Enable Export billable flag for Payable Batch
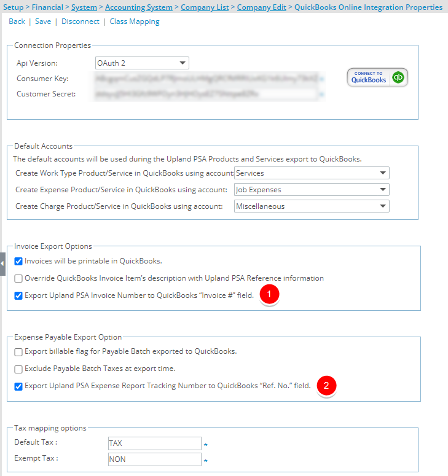Viewport: 448px width, 476px height. point(18,352)
